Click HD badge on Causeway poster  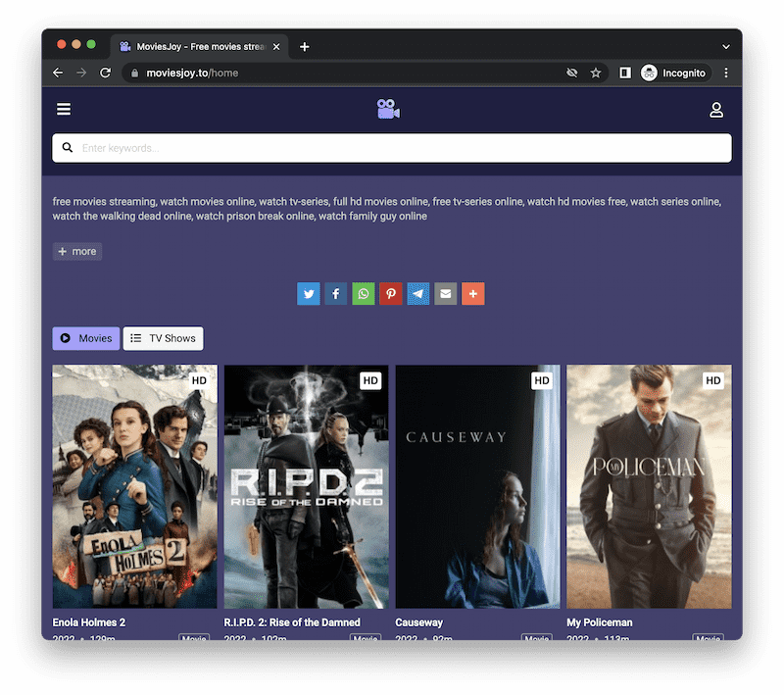[x=542, y=380]
